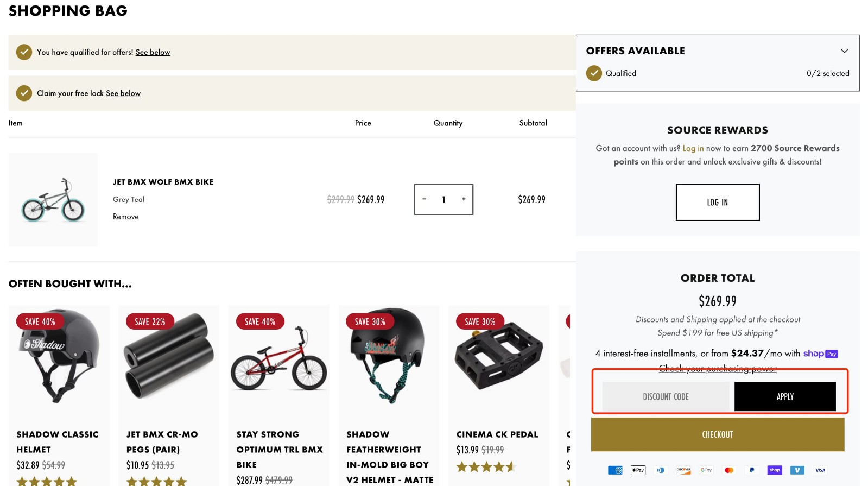Click the discount code input field

(x=667, y=396)
